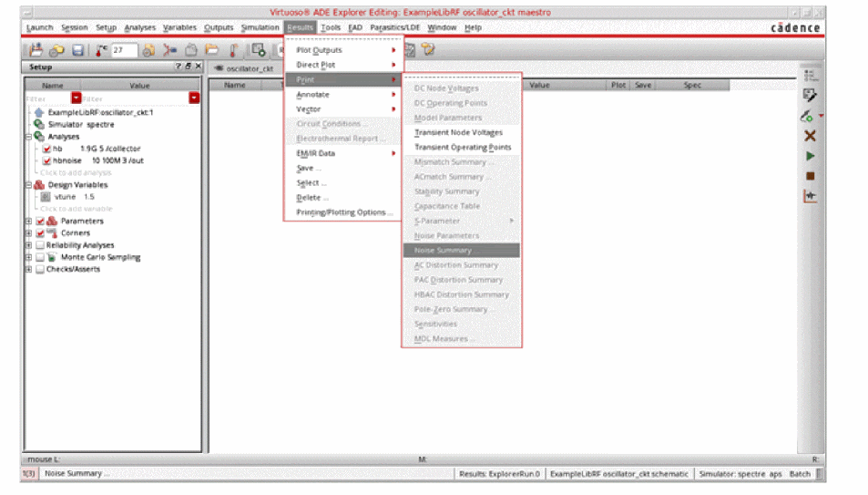Click the open-folder icon left of the save icon
Viewport: 868px width, 495px height.
56,50
